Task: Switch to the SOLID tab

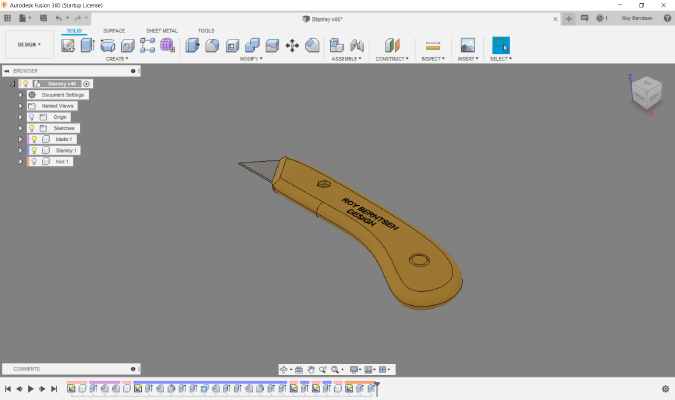Action: (x=74, y=31)
